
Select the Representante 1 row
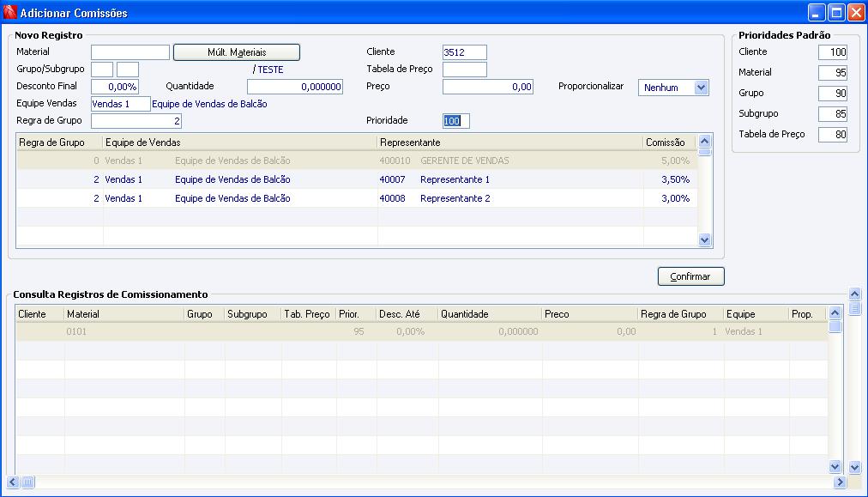(x=357, y=179)
